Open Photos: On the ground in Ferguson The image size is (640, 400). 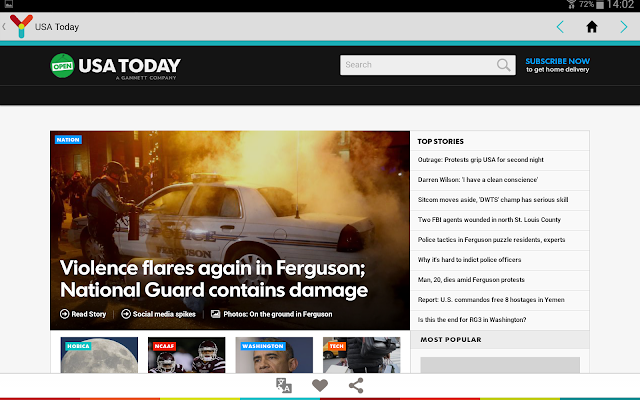click(271, 314)
